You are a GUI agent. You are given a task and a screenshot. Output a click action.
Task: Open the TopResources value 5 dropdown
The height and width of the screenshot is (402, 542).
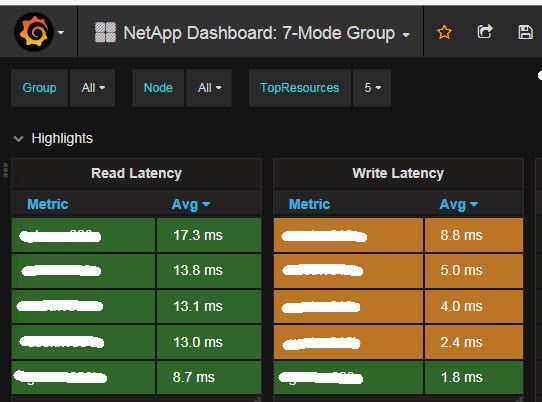372,88
